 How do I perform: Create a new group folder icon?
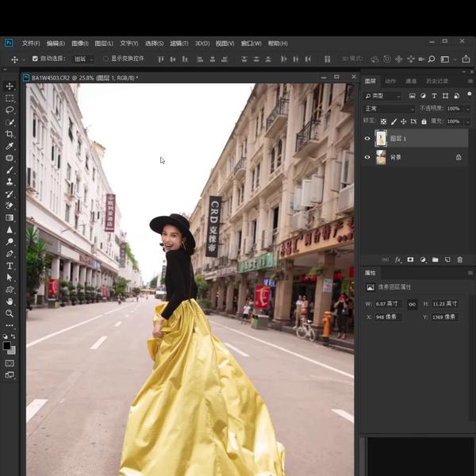tap(436, 260)
